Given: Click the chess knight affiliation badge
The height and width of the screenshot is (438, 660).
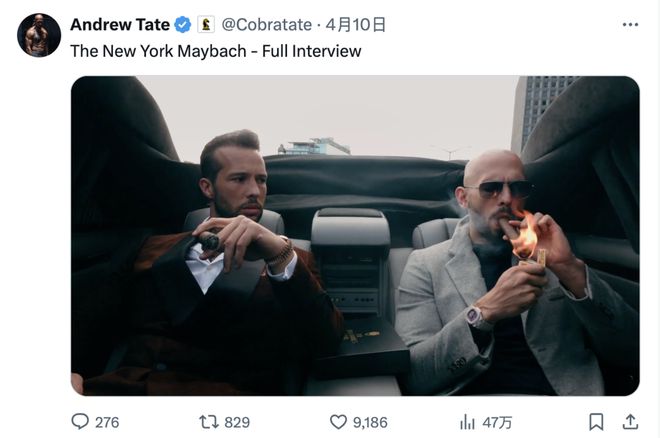Looking at the screenshot, I should [206, 25].
